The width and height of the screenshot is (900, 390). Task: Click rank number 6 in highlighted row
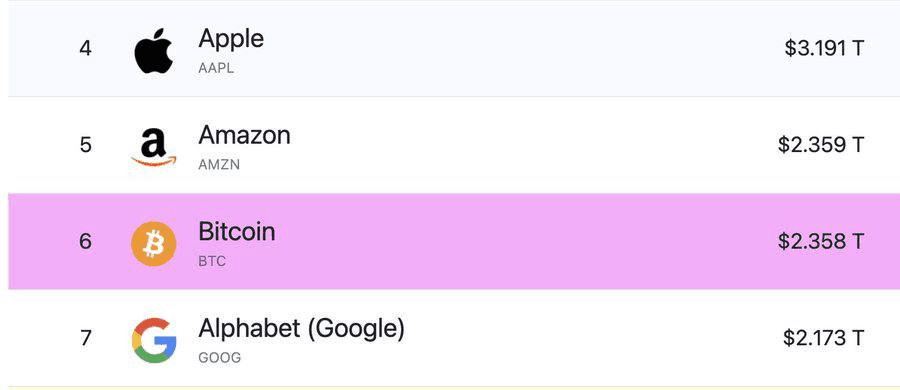click(85, 241)
